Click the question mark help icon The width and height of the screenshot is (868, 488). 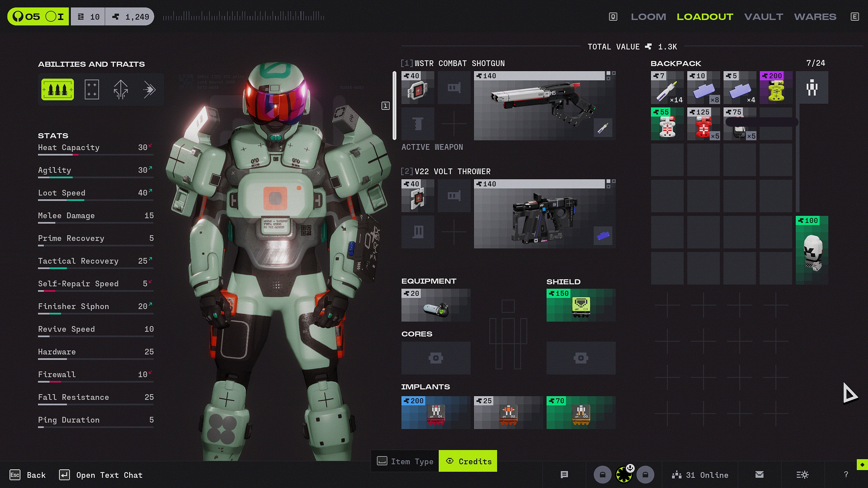pos(846,475)
